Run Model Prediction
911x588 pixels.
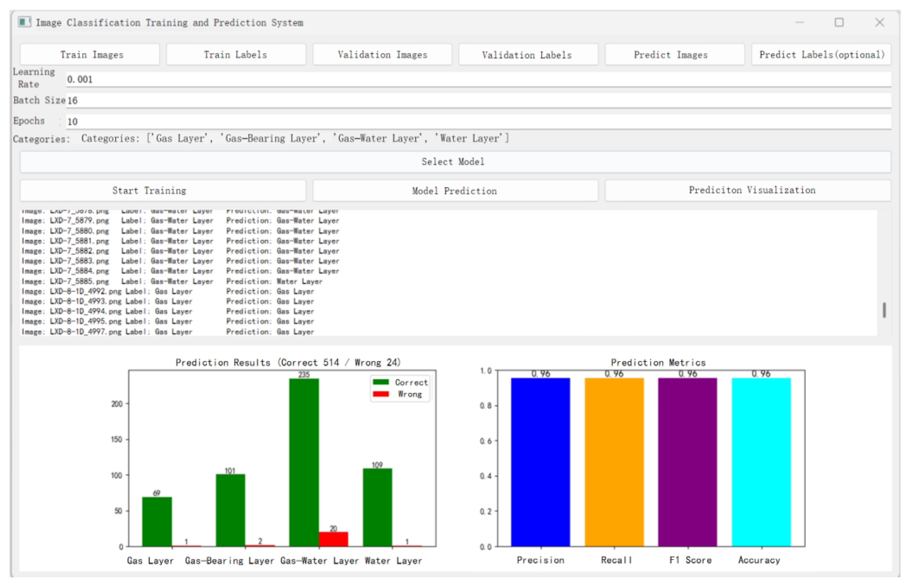click(x=455, y=191)
